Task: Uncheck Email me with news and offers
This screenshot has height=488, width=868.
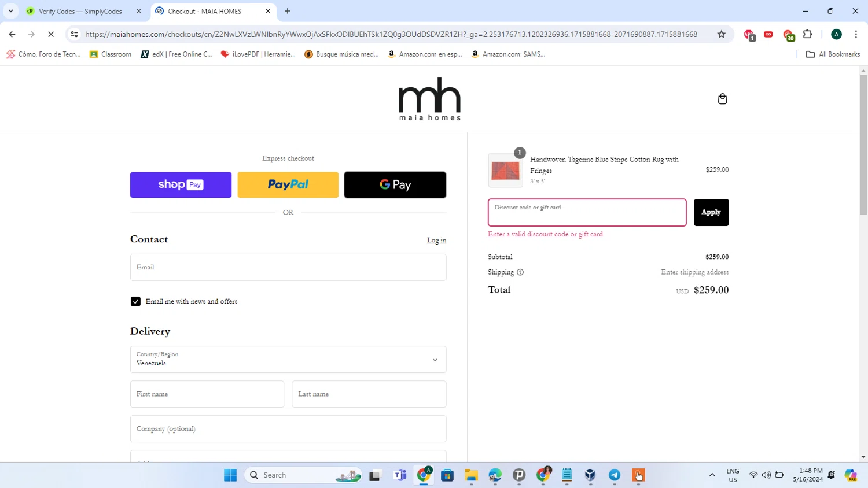Action: point(135,301)
